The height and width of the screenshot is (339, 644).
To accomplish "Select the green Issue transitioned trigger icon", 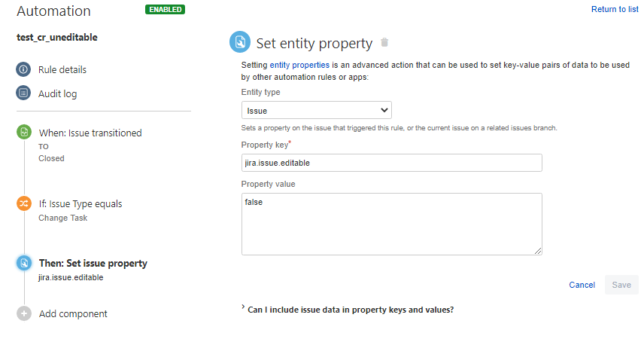I will point(24,133).
